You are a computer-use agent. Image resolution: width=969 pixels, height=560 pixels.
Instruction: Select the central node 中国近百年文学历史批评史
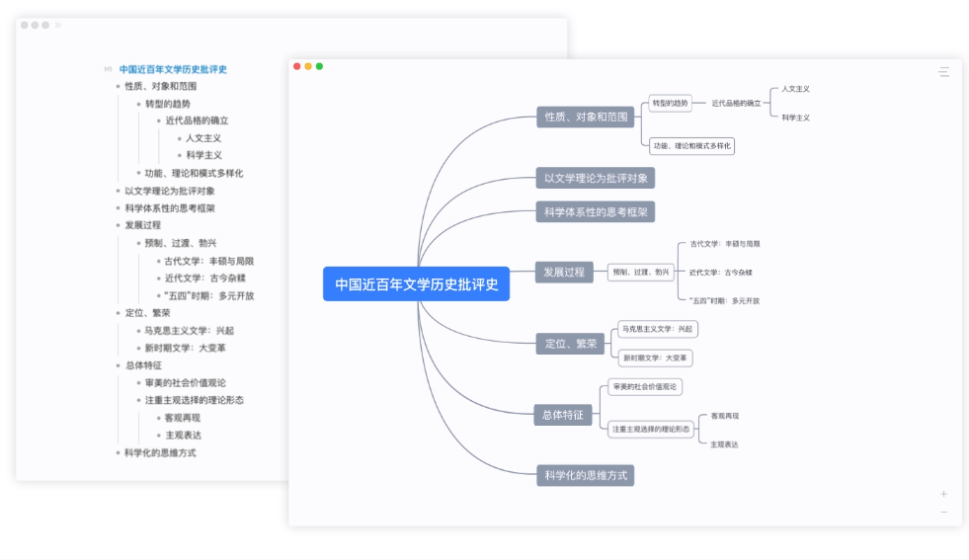(416, 284)
